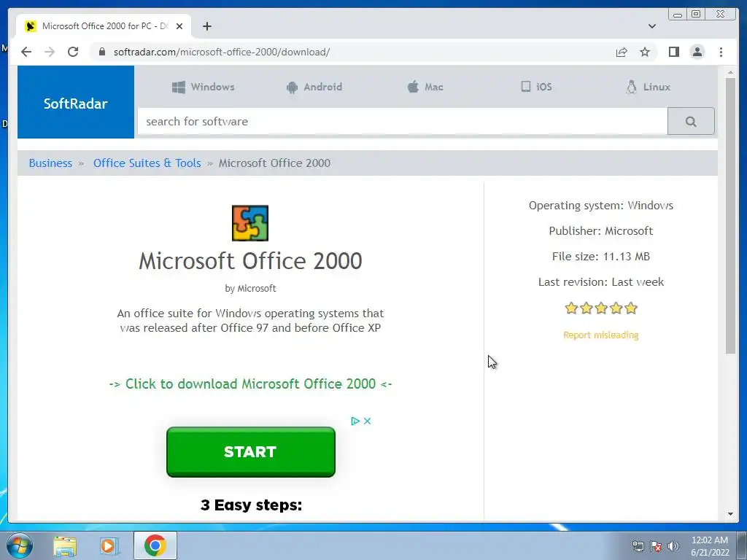
Task: Click to download Microsoft Office 2000 link
Action: point(251,384)
